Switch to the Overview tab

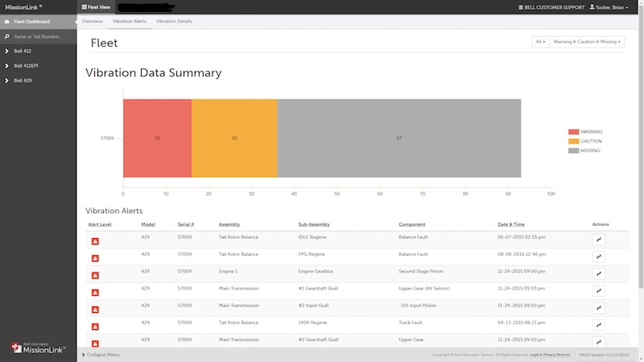(x=93, y=20)
